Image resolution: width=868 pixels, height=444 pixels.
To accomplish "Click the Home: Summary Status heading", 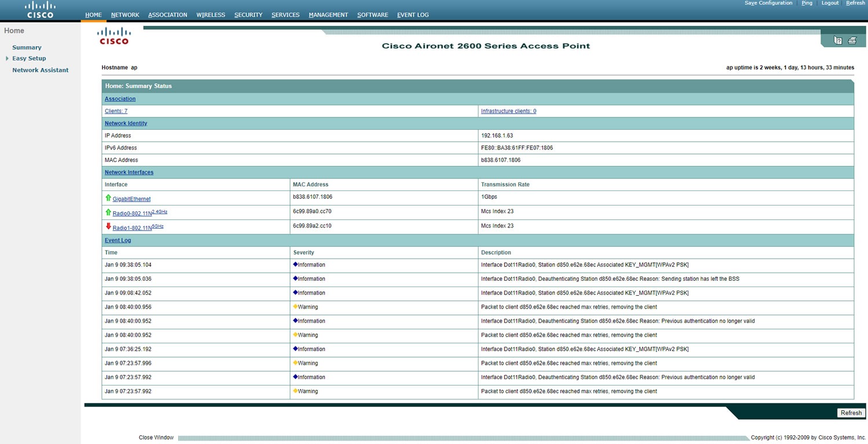I will tap(138, 86).
